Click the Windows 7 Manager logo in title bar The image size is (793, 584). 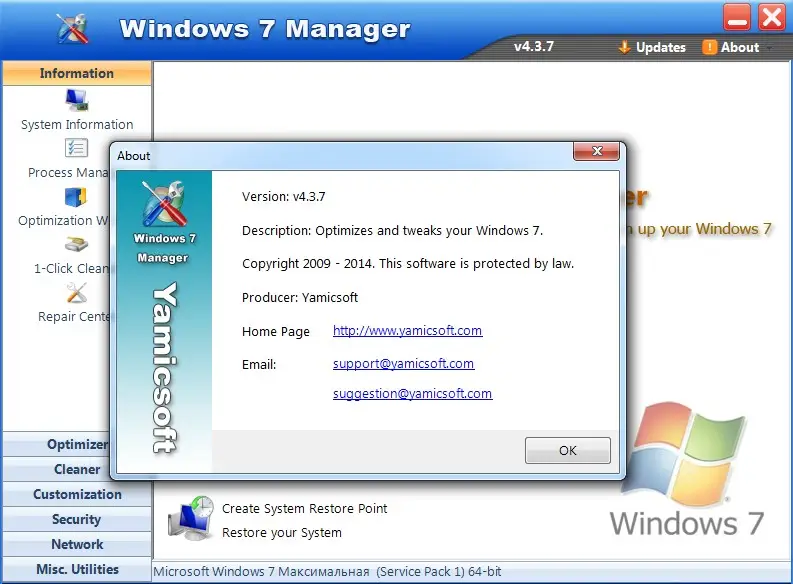point(73,28)
